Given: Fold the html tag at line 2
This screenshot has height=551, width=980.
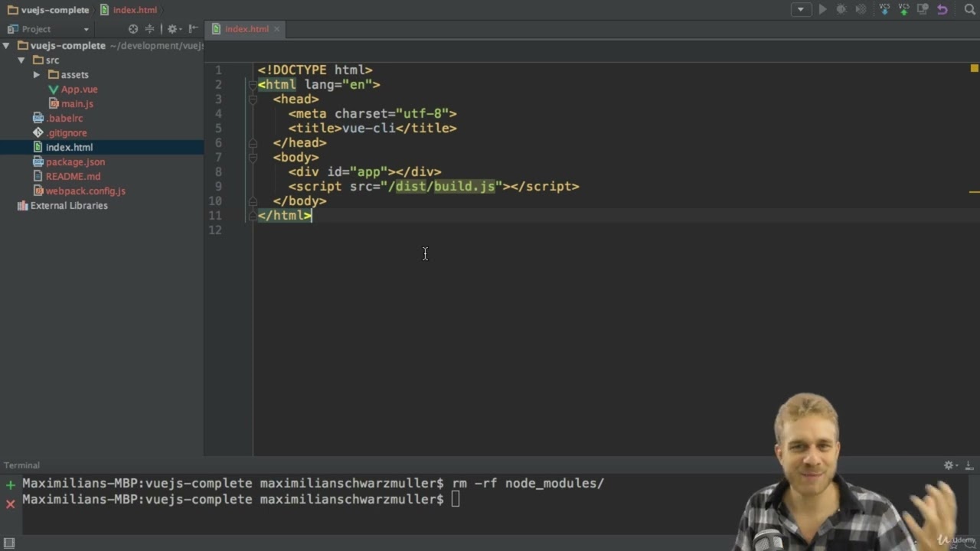Looking at the screenshot, I should [252, 85].
